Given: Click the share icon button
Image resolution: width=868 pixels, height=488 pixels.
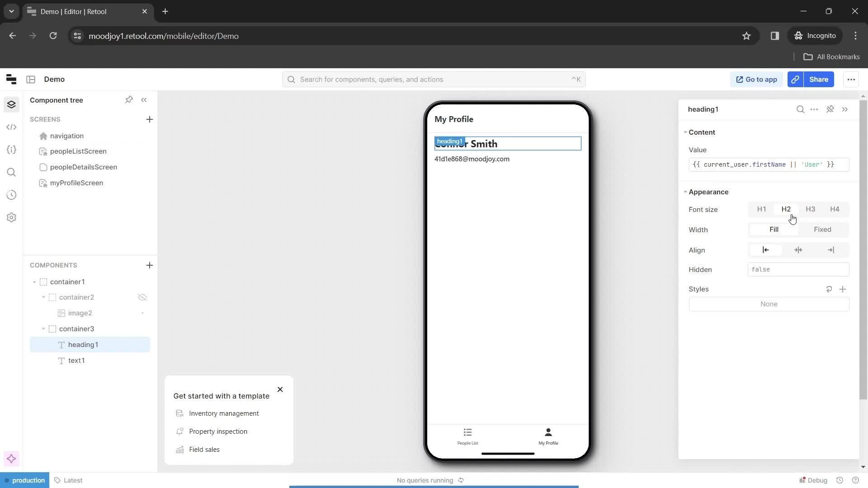Looking at the screenshot, I should (796, 79).
